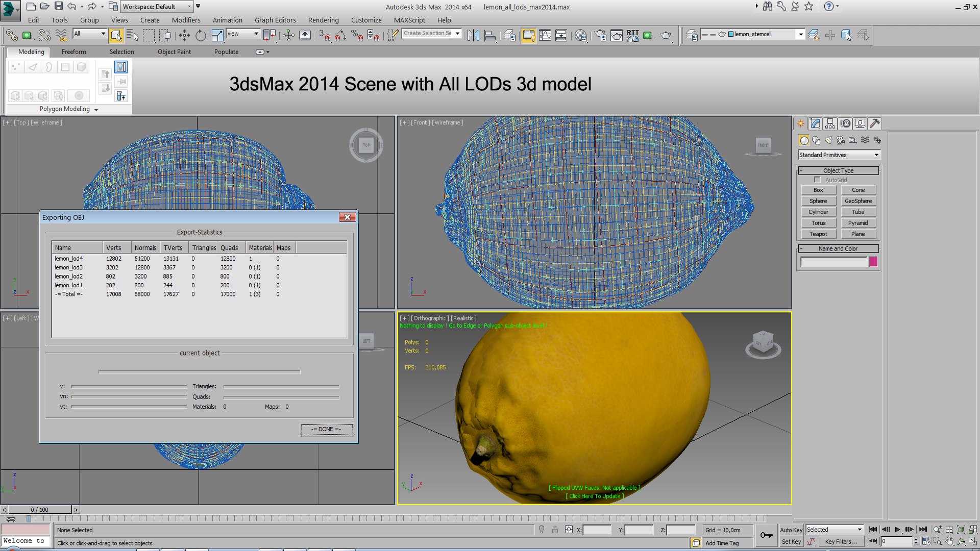
Task: Switch to the Object Paint ribbon tab
Action: pos(174,52)
